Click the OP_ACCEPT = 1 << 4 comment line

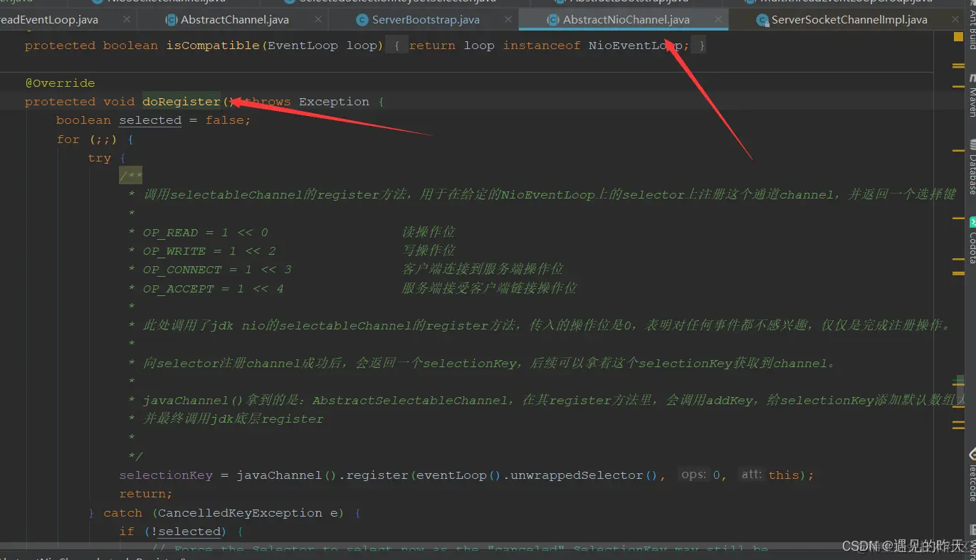point(352,289)
